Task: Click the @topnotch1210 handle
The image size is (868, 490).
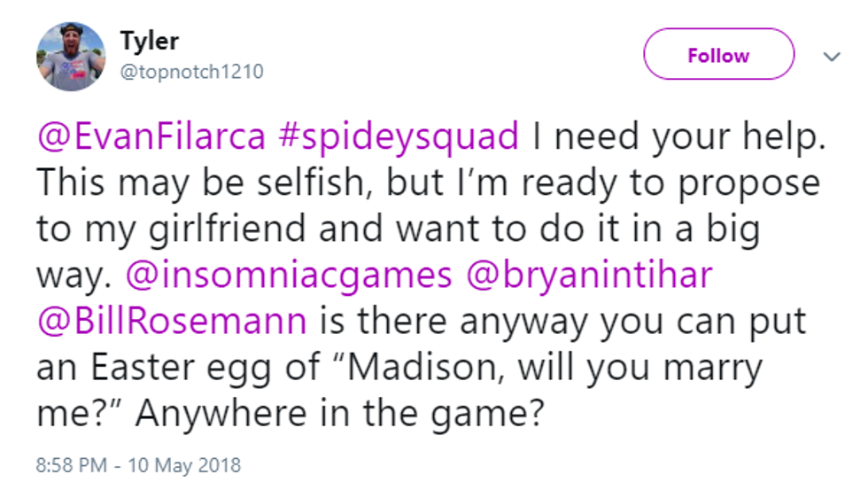Action: pos(191,72)
